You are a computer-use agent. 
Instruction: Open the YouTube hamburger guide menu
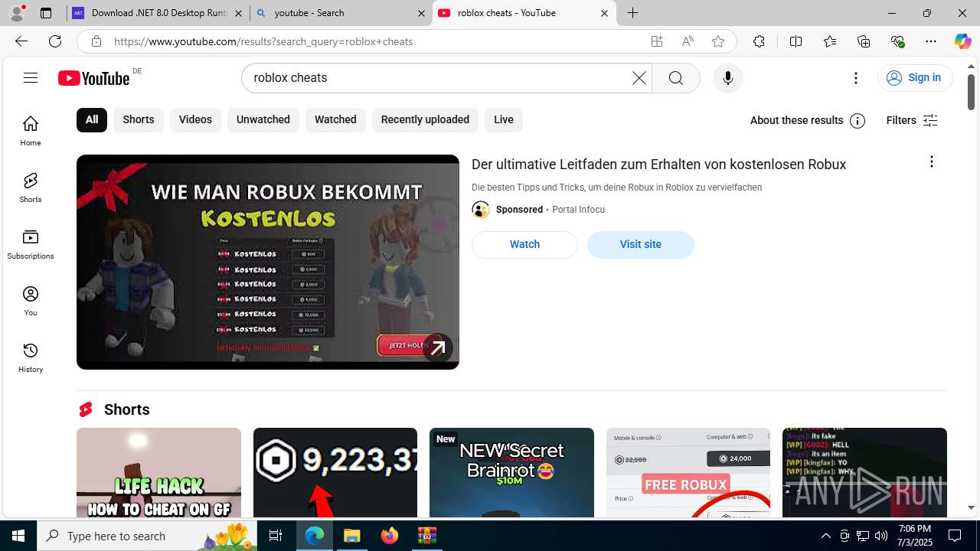[x=31, y=77]
